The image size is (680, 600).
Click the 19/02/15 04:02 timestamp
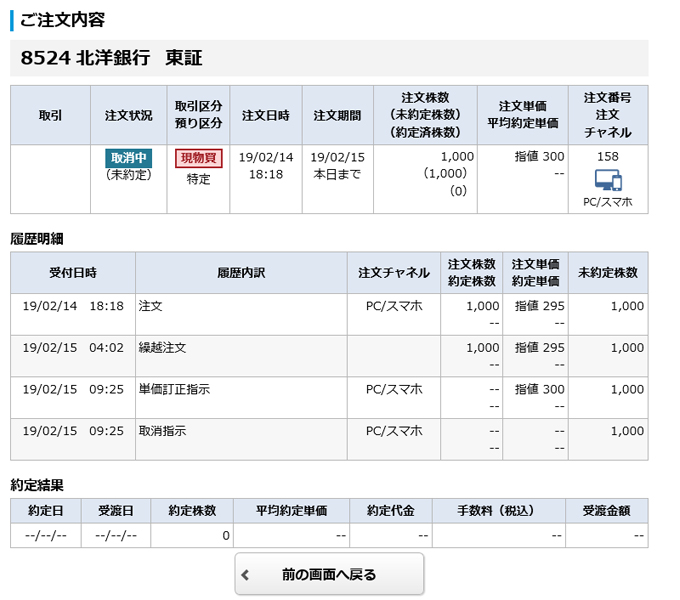[x=73, y=348]
